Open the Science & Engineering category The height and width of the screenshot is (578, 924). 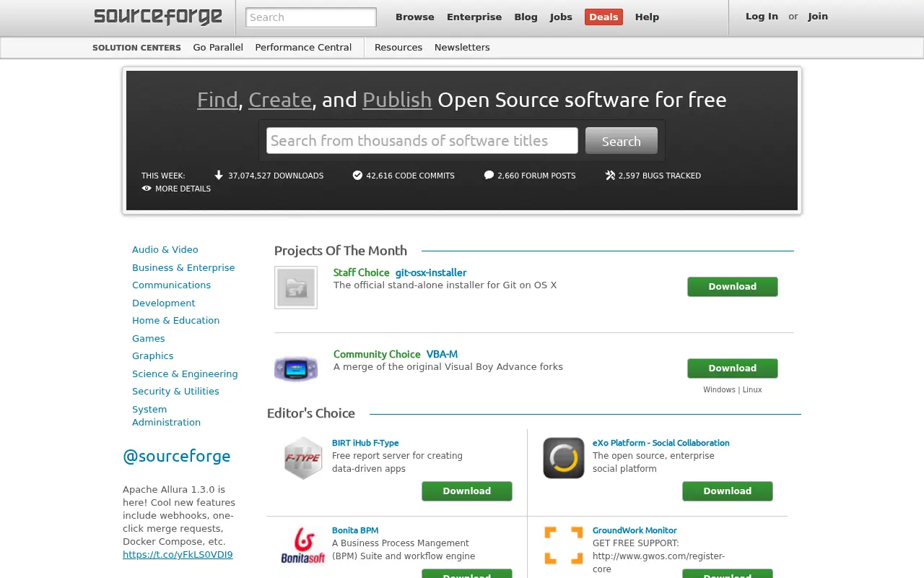tap(185, 374)
